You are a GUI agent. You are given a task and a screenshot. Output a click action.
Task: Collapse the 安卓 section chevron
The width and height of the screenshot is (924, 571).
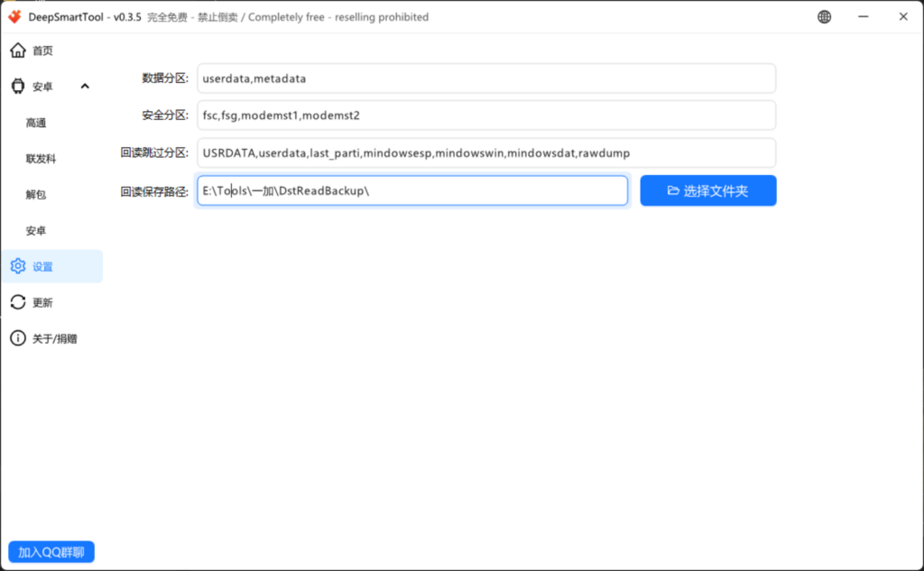(85, 87)
